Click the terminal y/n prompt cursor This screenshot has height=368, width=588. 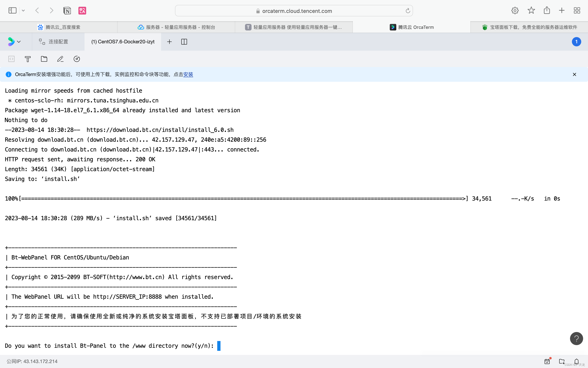[219, 346]
